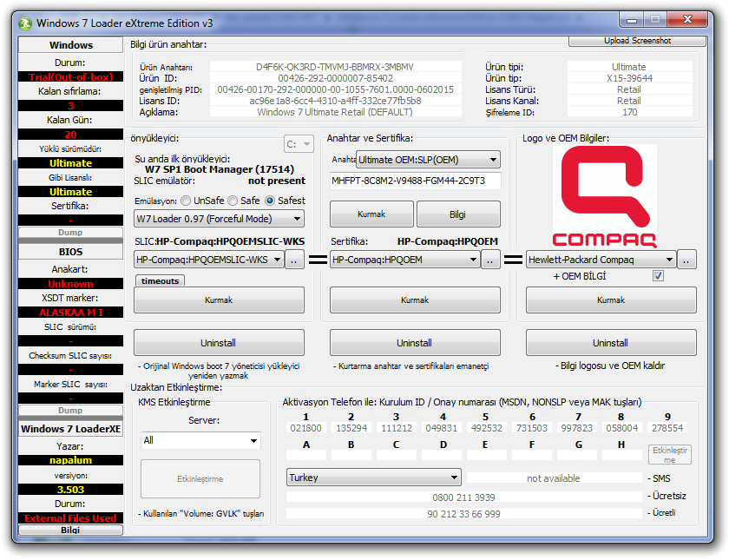
Task: Click the Dump button under Marker SLIC sayısı
Action: click(x=70, y=410)
